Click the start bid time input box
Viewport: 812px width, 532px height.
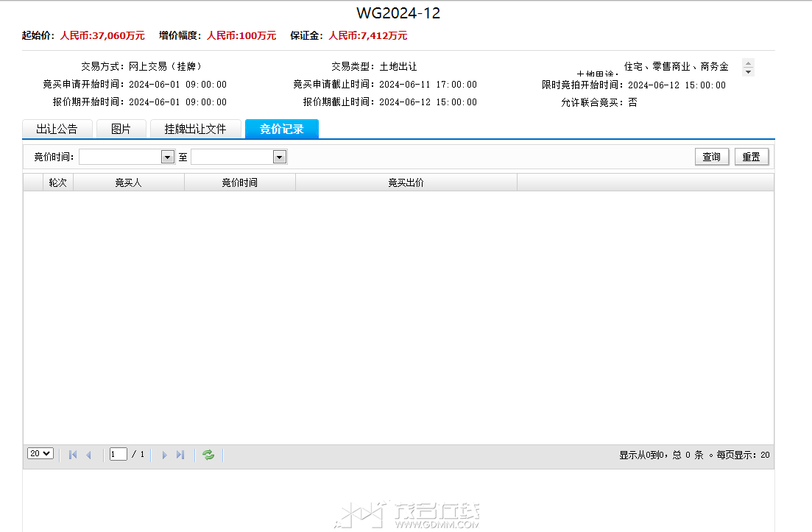click(120, 157)
